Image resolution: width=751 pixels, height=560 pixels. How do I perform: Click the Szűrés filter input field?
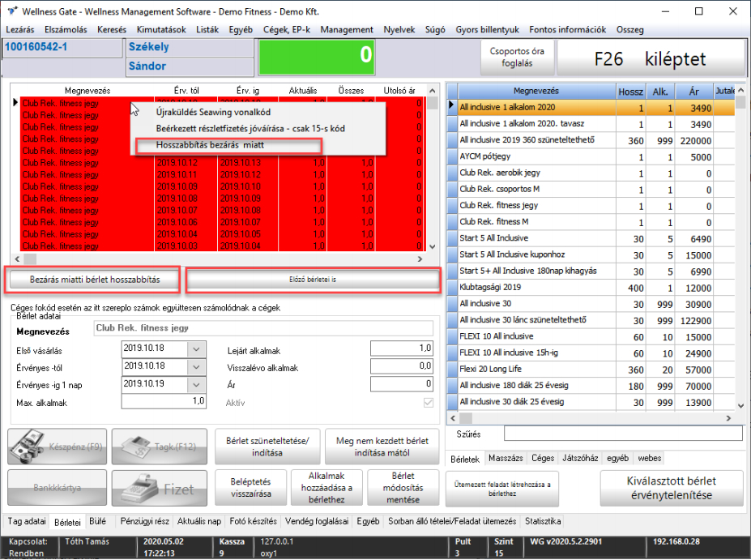click(623, 434)
